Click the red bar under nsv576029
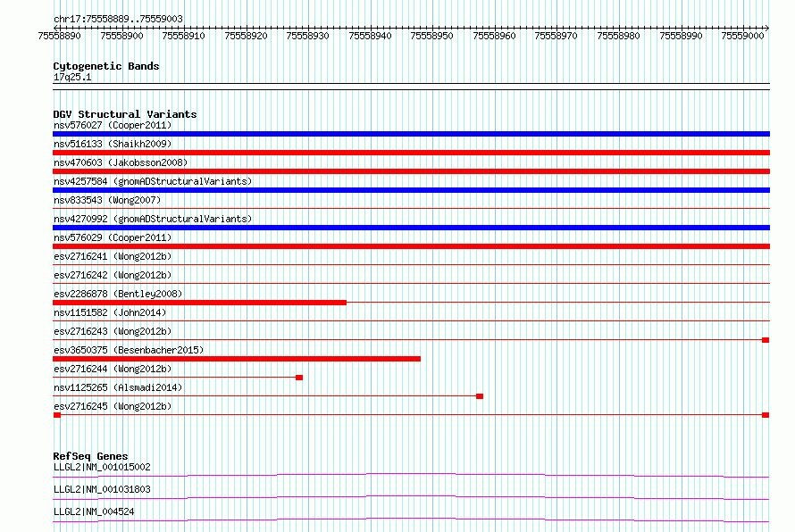 pyautogui.click(x=411, y=246)
